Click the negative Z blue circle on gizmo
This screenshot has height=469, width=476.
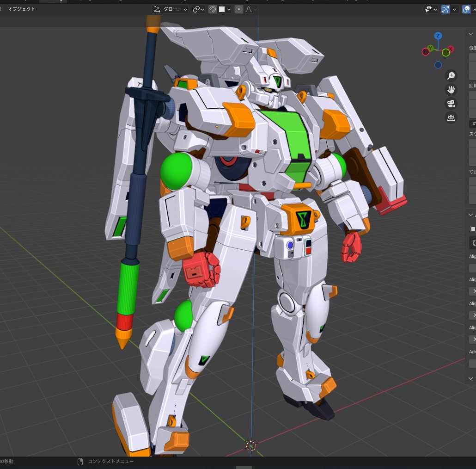click(438, 65)
